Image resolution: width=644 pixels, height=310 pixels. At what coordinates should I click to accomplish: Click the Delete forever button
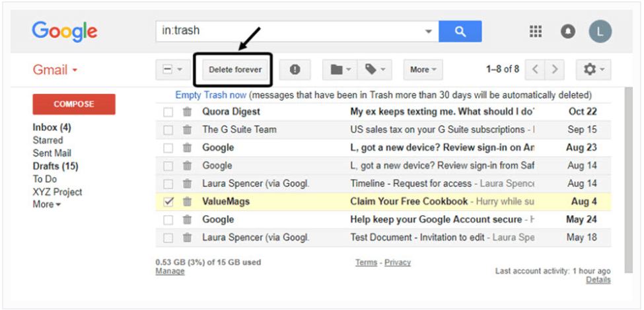(x=235, y=70)
